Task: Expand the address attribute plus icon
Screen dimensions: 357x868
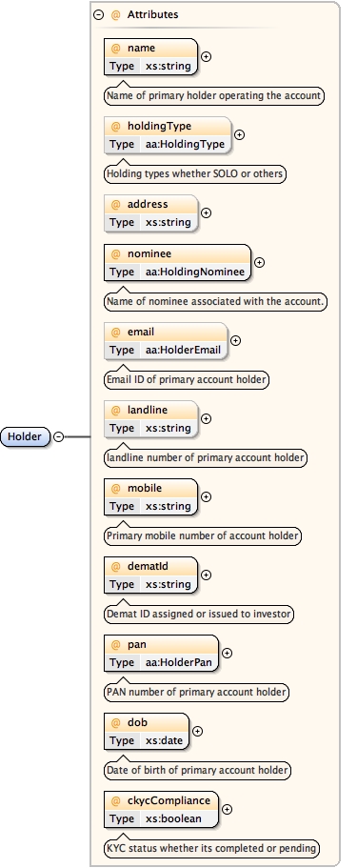Action: 206,212
